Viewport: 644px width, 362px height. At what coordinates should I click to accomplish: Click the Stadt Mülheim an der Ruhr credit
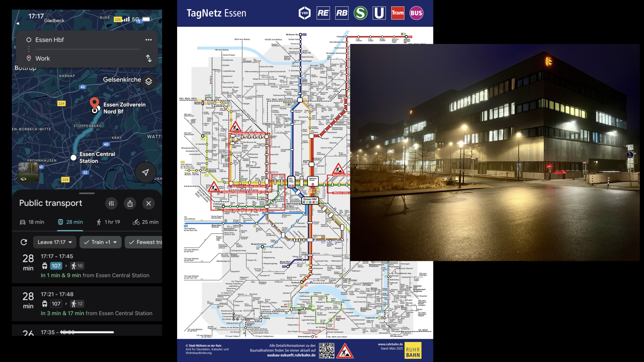[x=205, y=346]
